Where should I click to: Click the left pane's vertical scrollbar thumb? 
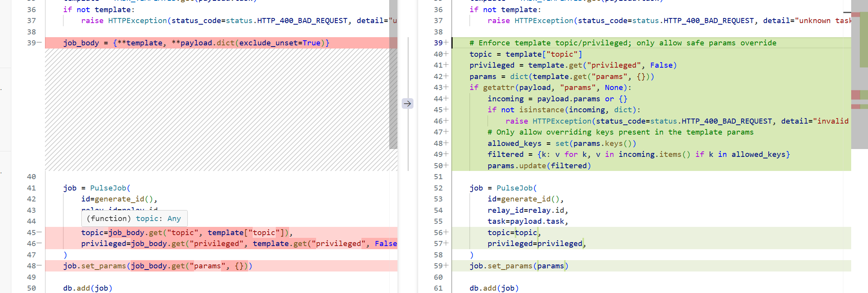(x=393, y=74)
